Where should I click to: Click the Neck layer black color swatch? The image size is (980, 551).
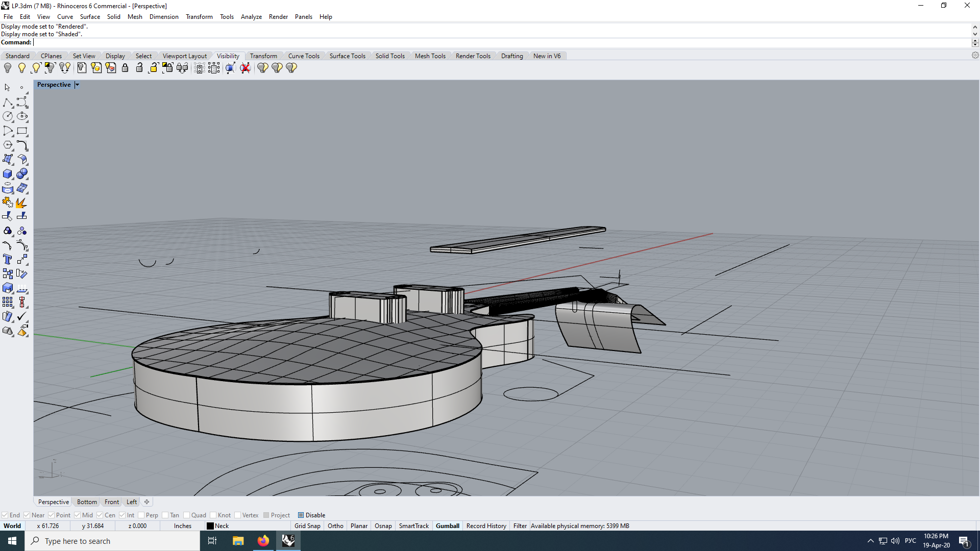click(210, 526)
